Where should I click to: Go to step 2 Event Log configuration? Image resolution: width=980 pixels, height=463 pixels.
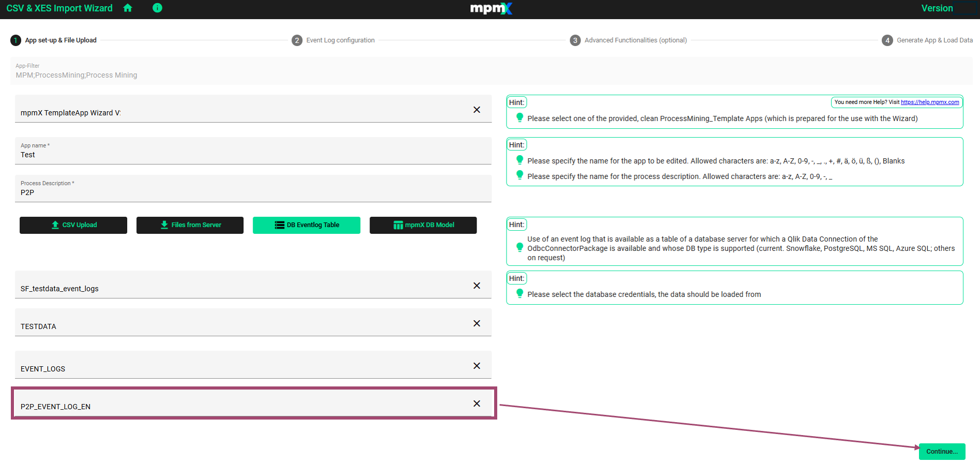click(333, 40)
